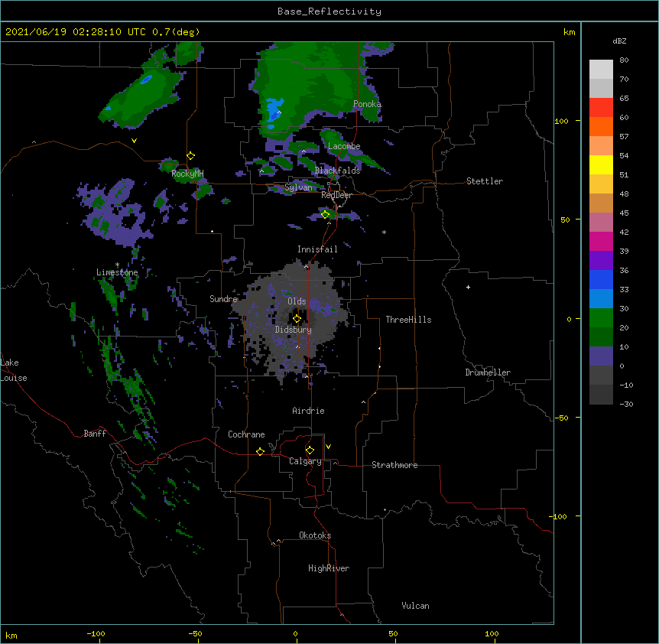Click the Base_Reflectivity title
Viewport: 659px width, 644px height.
click(329, 11)
